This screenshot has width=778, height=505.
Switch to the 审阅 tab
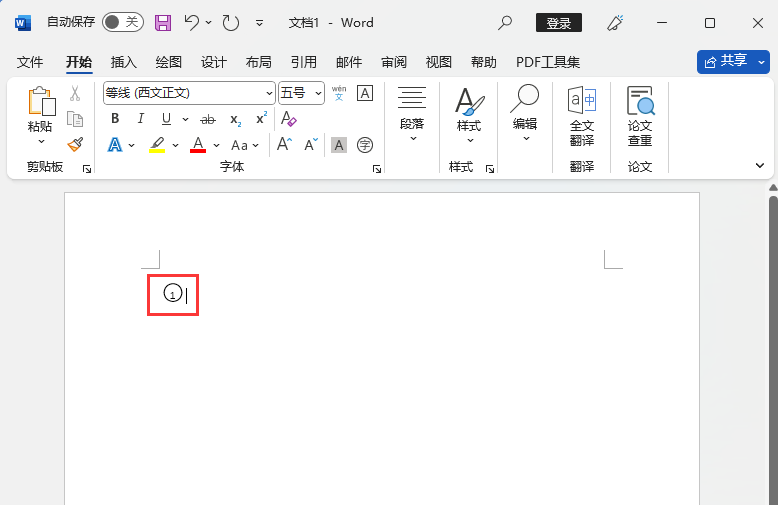pyautogui.click(x=394, y=62)
